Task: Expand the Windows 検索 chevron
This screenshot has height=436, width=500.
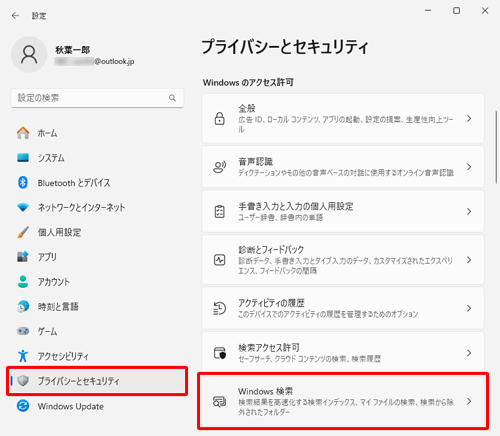Action: pyautogui.click(x=469, y=401)
